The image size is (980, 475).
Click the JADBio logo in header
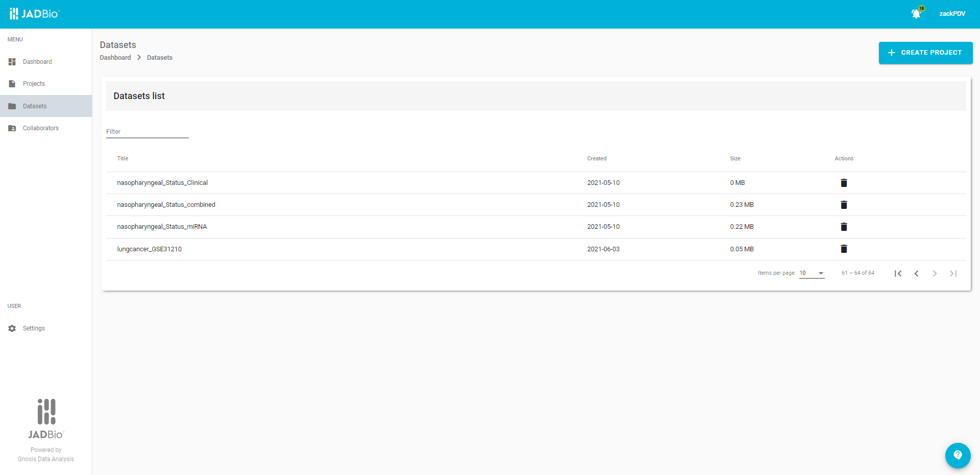34,14
